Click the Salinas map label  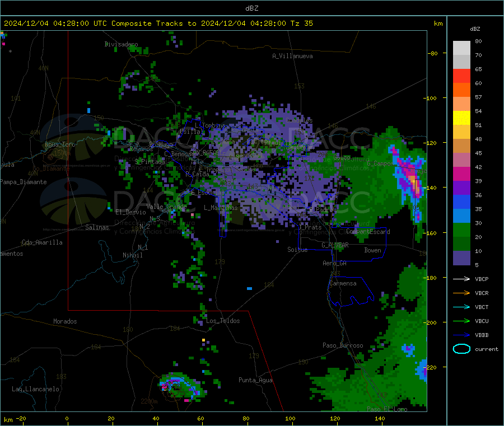point(97,227)
